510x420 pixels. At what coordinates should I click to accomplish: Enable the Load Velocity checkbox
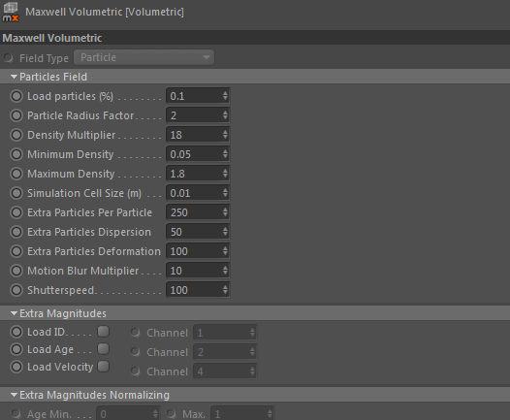(104, 367)
